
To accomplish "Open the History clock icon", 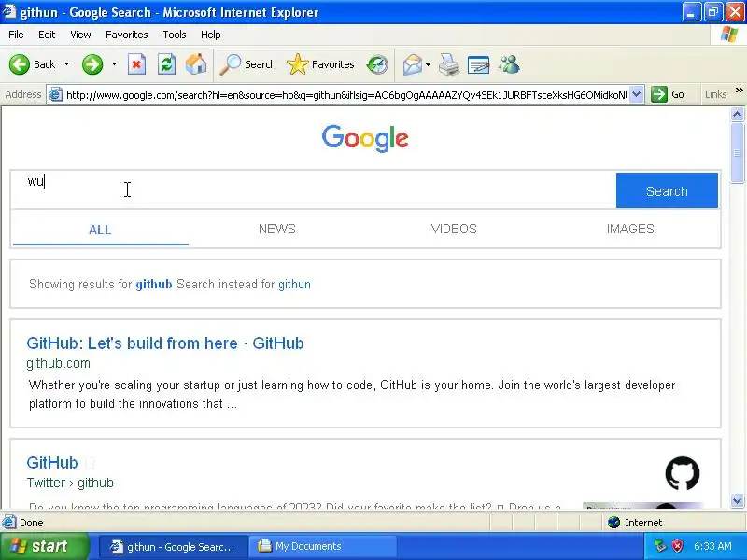I will tap(377, 64).
